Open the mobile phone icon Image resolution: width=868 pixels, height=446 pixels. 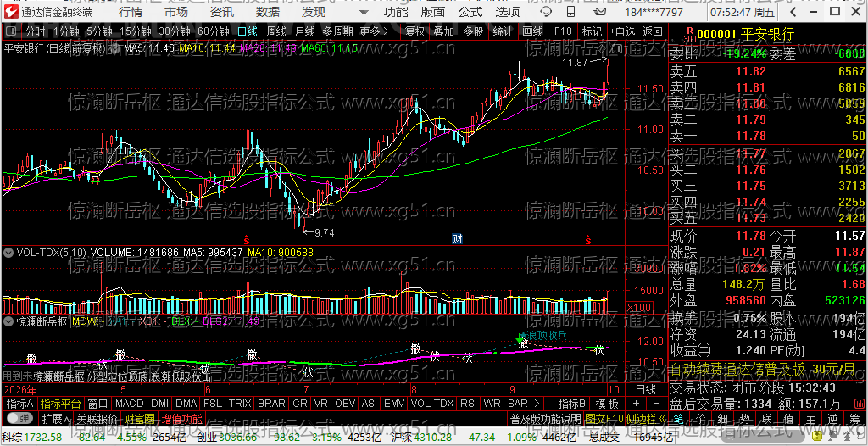(x=570, y=12)
